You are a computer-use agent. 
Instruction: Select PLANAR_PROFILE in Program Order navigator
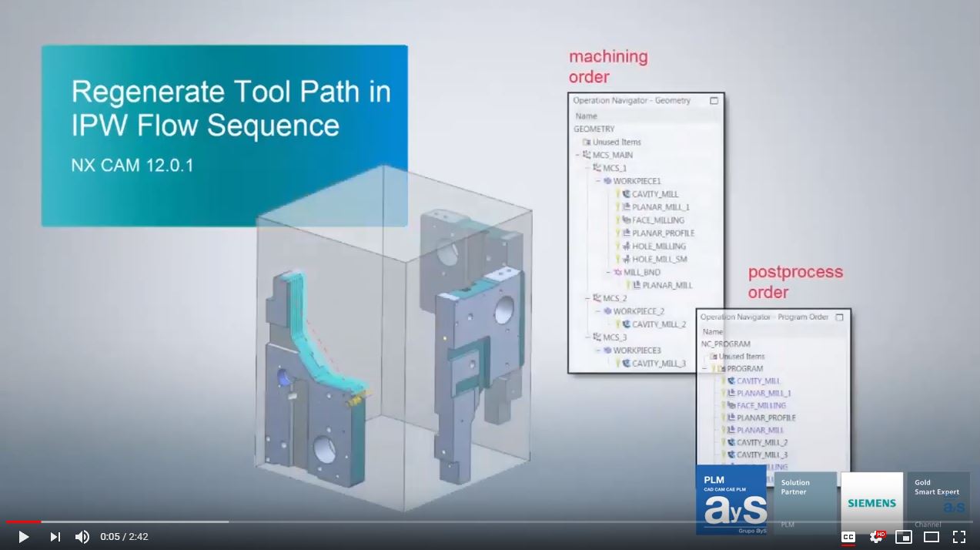[x=766, y=418]
